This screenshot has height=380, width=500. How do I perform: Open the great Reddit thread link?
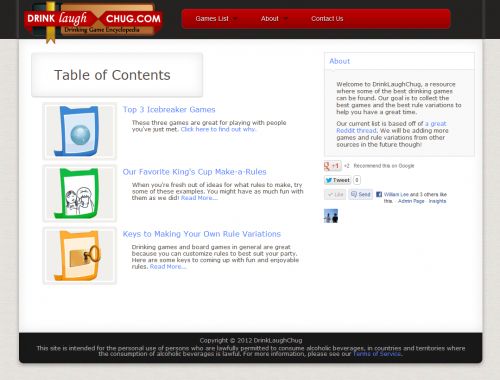[391, 127]
